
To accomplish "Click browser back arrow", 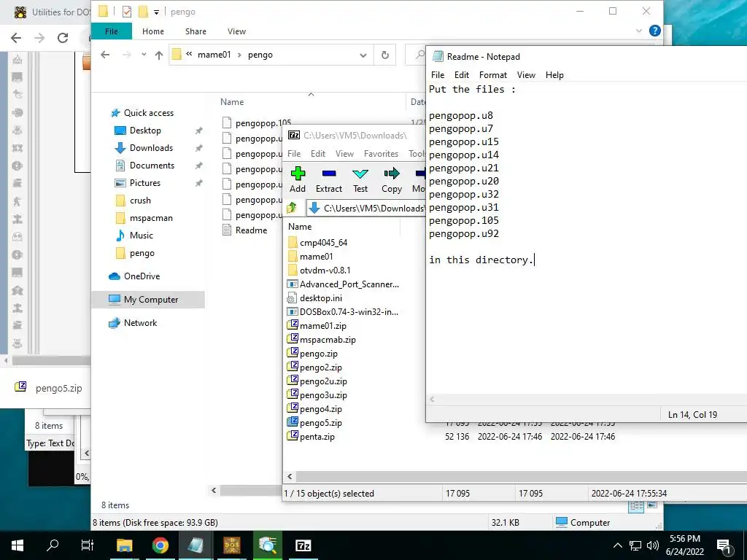I will [x=16, y=38].
